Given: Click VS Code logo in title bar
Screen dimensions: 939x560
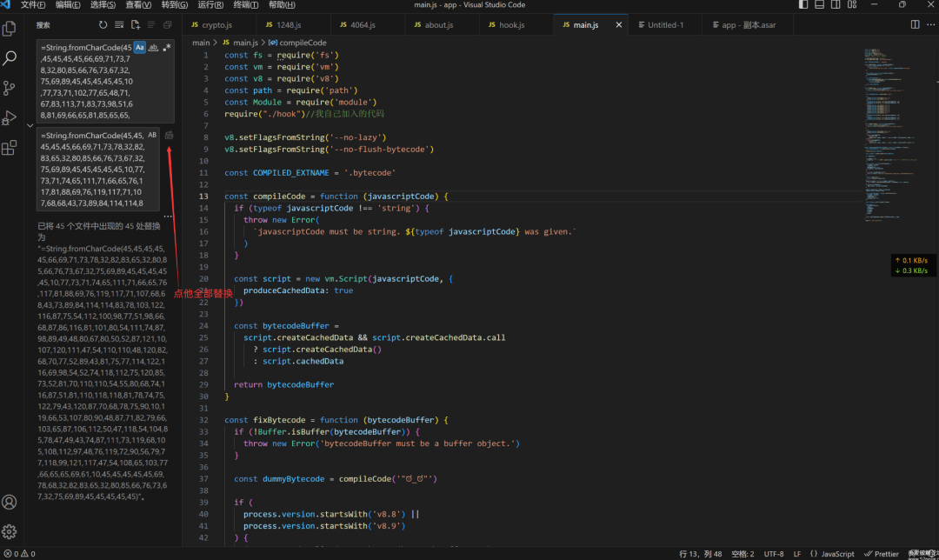Looking at the screenshot, I should point(6,5).
